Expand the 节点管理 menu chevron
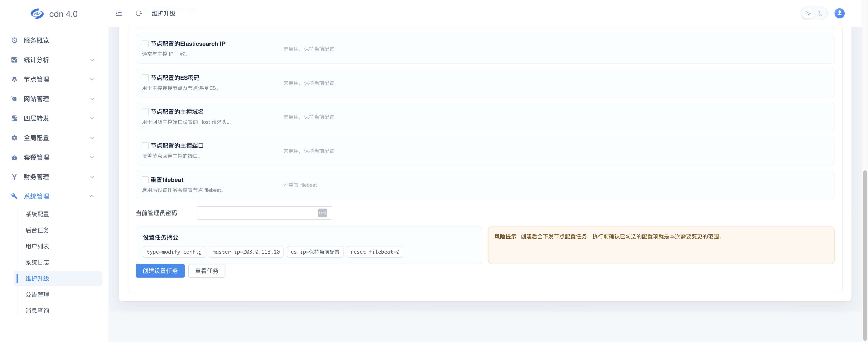The image size is (868, 342). 92,79
